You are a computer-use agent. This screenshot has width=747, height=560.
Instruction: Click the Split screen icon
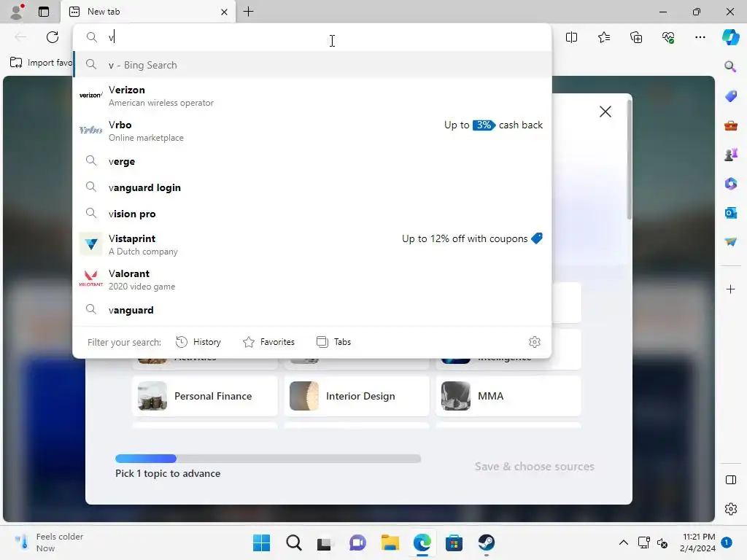coord(571,37)
